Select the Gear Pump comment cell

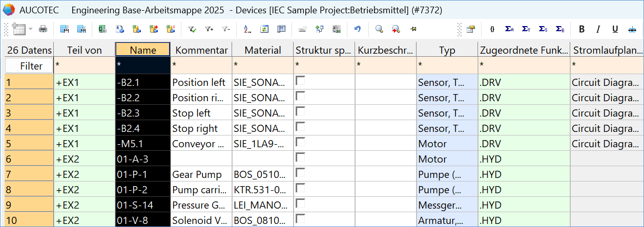pyautogui.click(x=200, y=174)
